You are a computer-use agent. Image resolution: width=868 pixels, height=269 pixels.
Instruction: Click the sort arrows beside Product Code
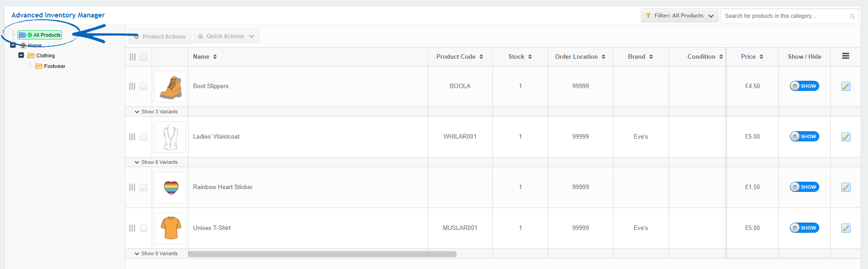[480, 56]
